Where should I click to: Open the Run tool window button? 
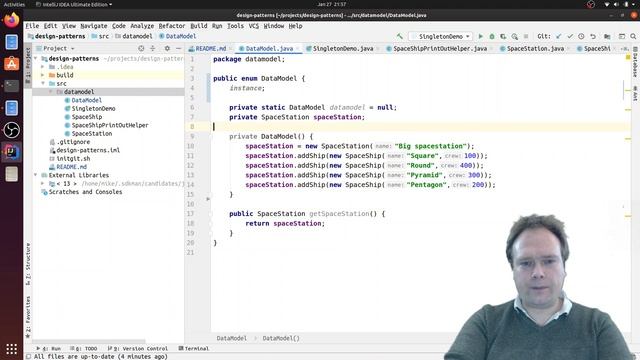49,349
